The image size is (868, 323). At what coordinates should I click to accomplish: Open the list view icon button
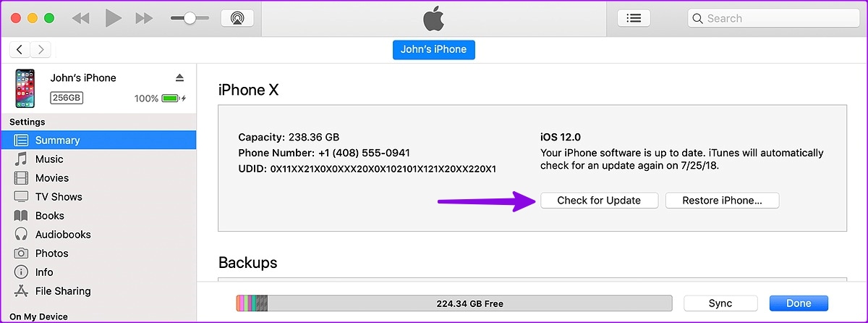[634, 18]
